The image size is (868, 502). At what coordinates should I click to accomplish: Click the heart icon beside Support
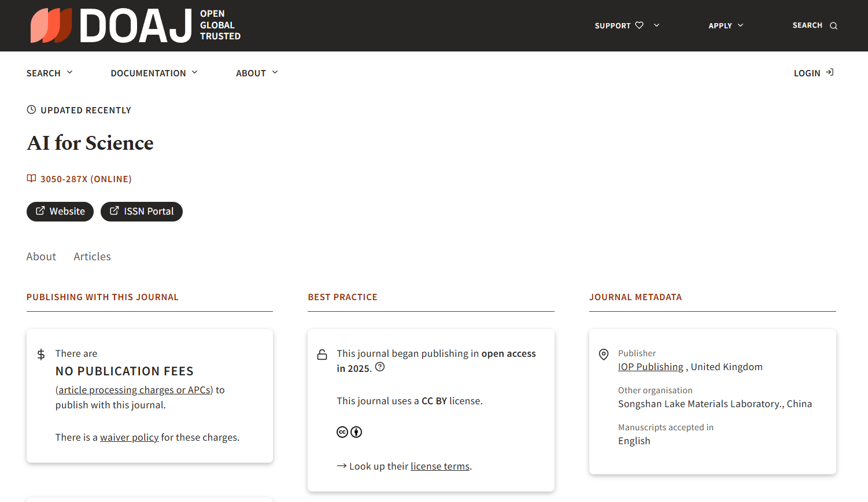639,25
